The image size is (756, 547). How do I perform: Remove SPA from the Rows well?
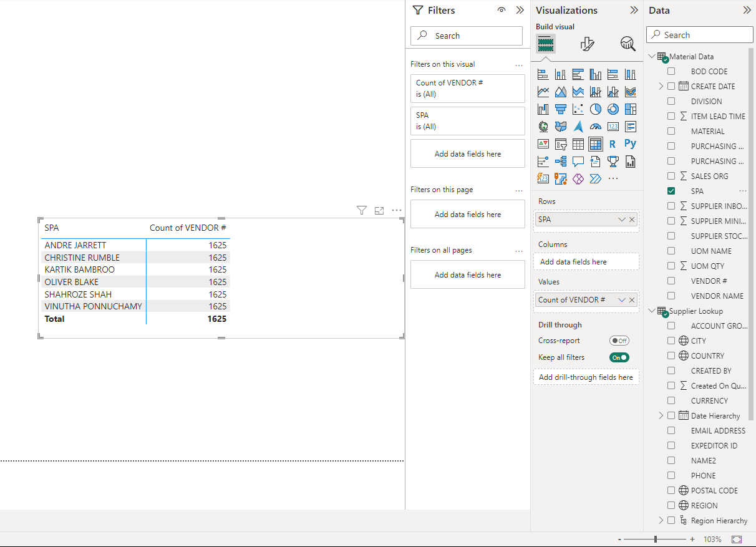coord(632,220)
